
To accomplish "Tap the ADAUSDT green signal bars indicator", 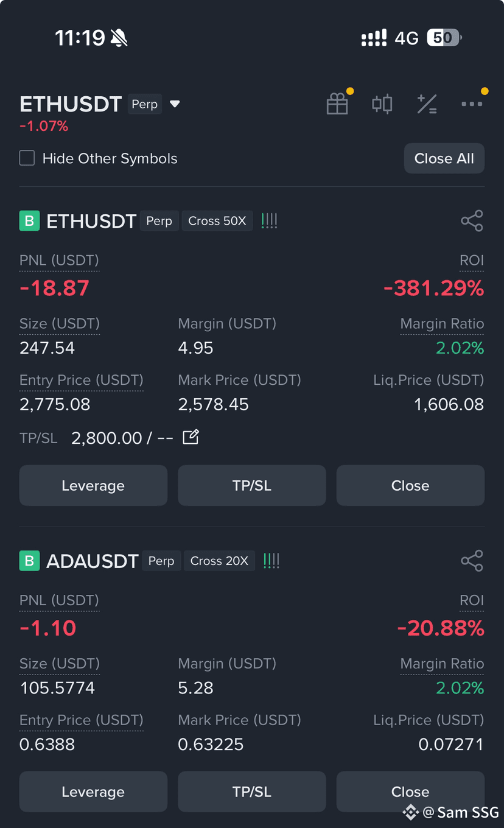I will pyautogui.click(x=271, y=561).
